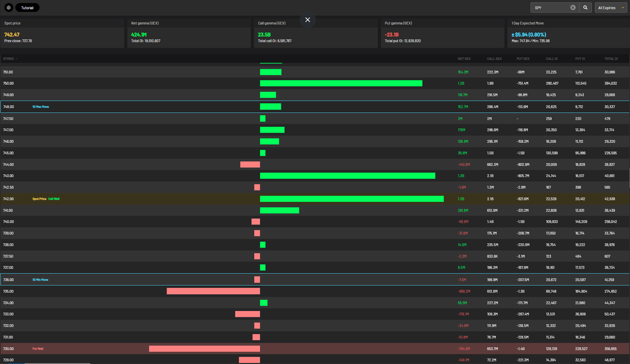Image resolution: width=630 pixels, height=364 pixels.
Task: Click the Total OI: 19,510,607 text
Action: [145, 41]
